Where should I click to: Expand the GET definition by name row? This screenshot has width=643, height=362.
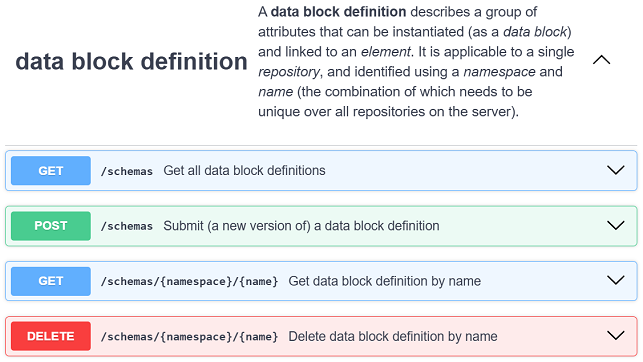(616, 281)
